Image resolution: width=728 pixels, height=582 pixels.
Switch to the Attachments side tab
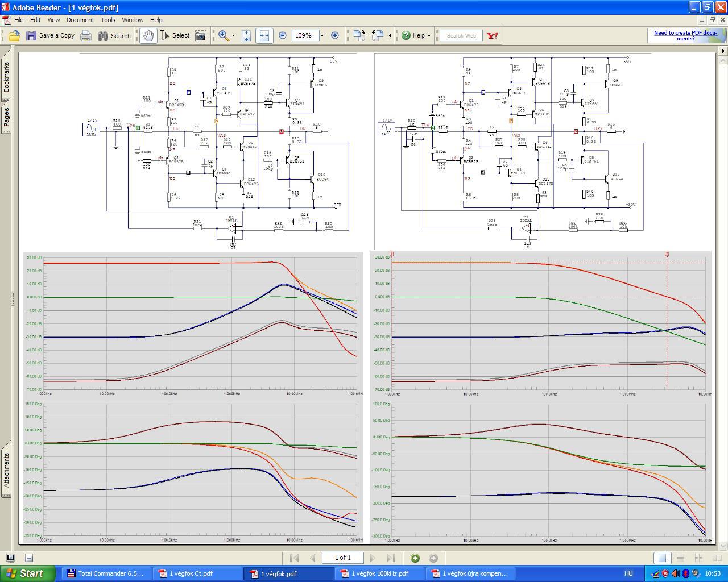tap(6, 470)
